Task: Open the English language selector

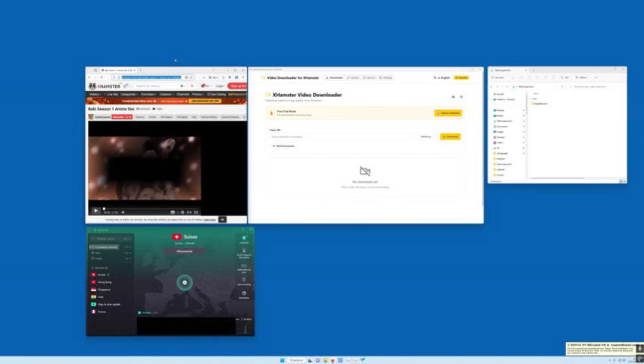Action: click(x=442, y=78)
